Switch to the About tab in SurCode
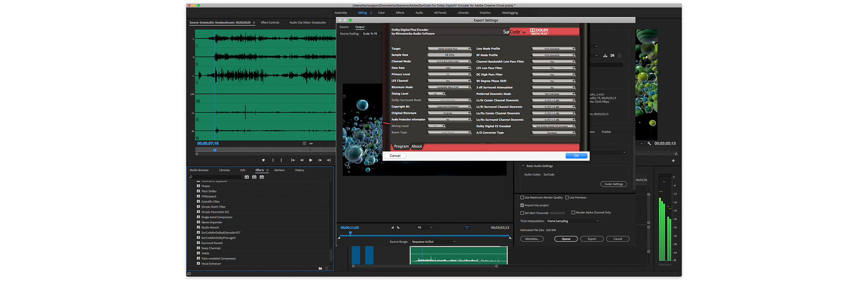868x282 pixels. [x=417, y=147]
